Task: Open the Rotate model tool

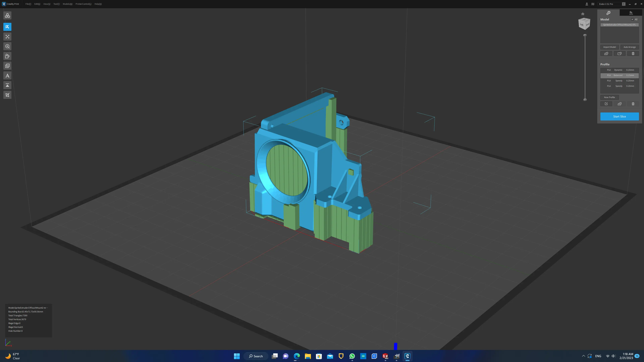Action: 7,56
